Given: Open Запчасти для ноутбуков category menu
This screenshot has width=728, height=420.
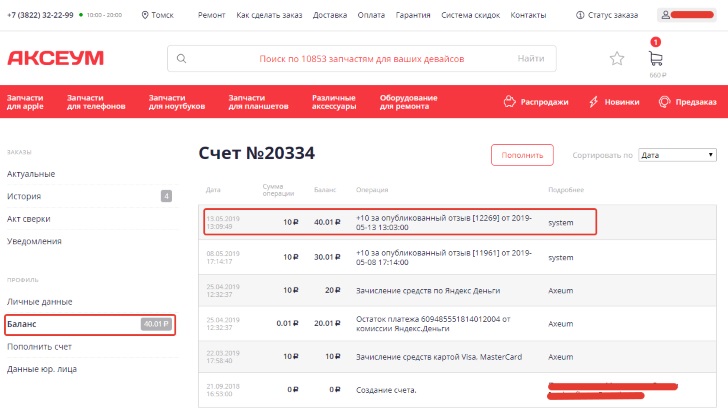Looking at the screenshot, I should [176, 102].
